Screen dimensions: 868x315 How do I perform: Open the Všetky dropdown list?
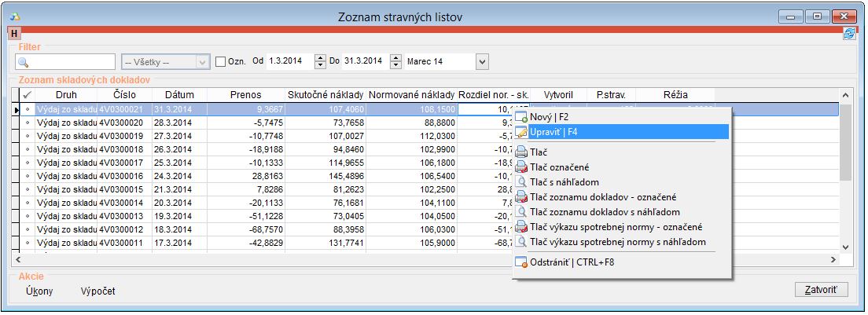click(202, 62)
